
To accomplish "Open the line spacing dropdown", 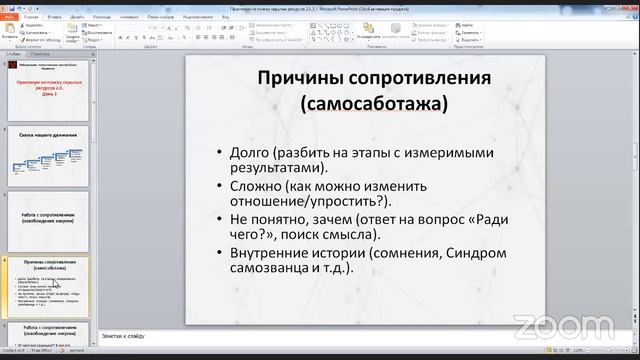I will tap(242, 28).
